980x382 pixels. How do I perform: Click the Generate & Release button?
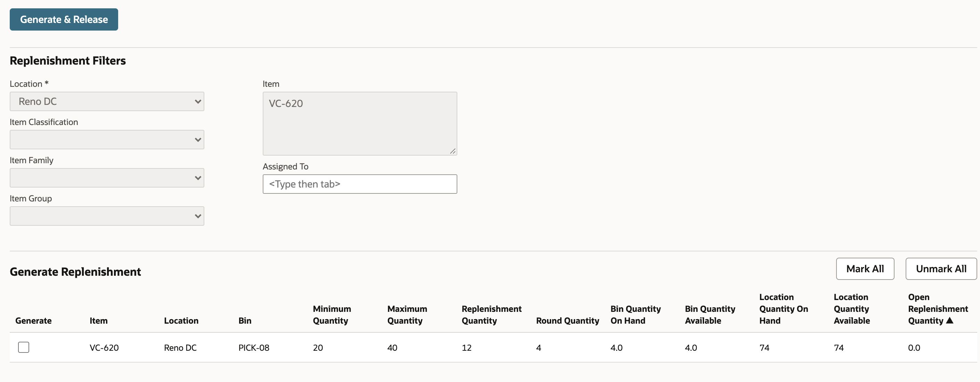click(64, 19)
